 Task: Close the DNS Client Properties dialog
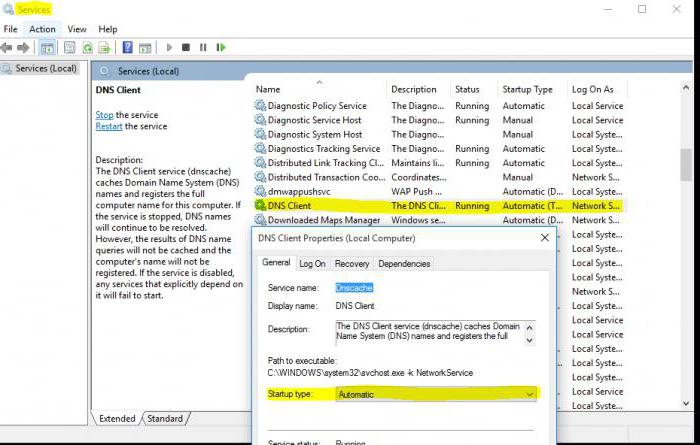tap(545, 238)
